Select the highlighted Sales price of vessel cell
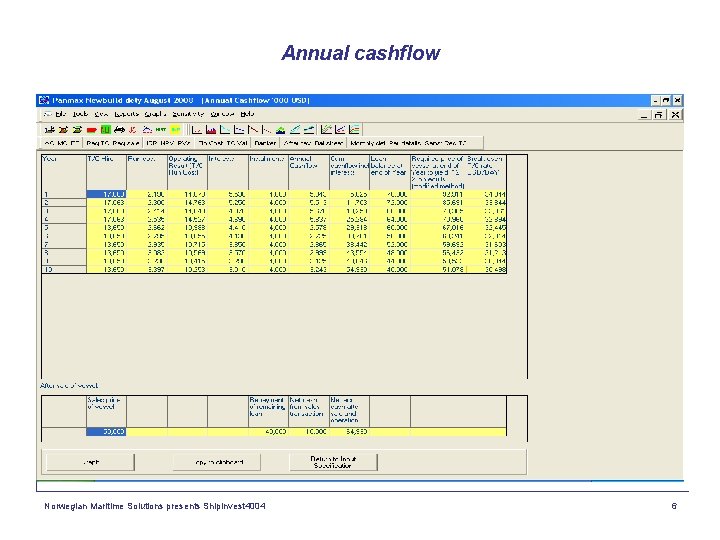This screenshot has width=720, height=540. (107, 432)
